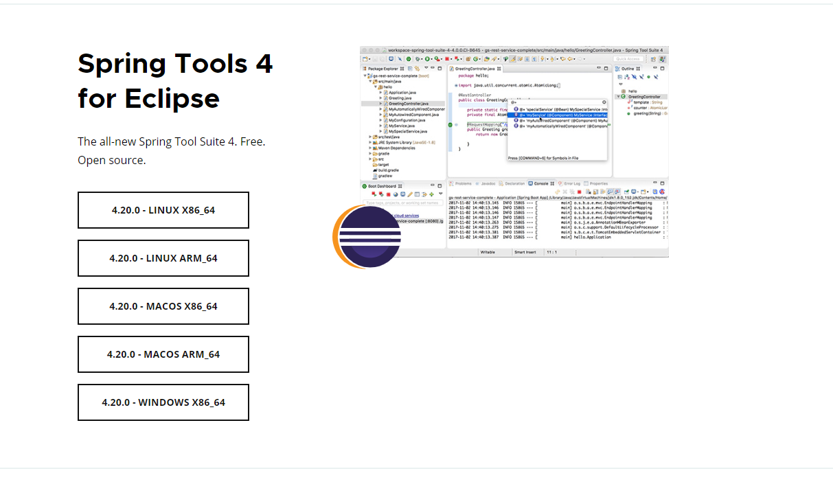Click the Eclipse logo over the screenshot
Screen dimensions: 833x504
pos(365,236)
